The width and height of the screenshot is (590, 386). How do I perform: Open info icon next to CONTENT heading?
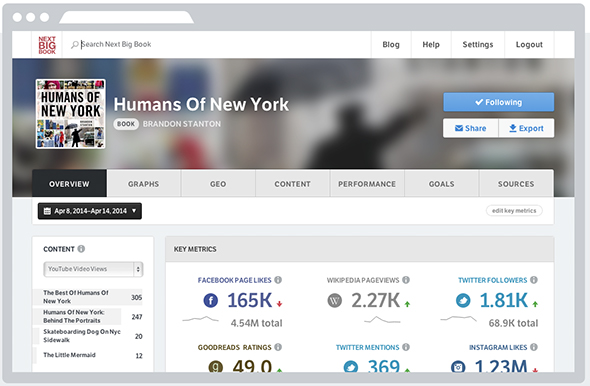point(81,249)
